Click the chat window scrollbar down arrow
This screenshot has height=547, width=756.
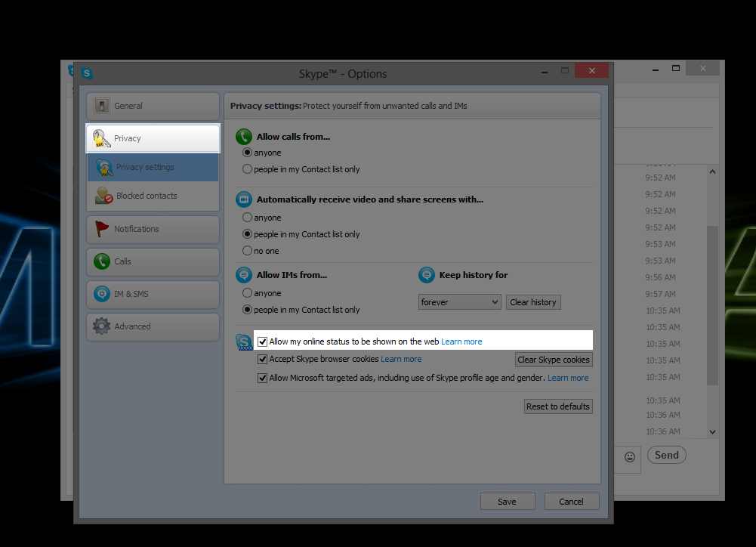[713, 432]
